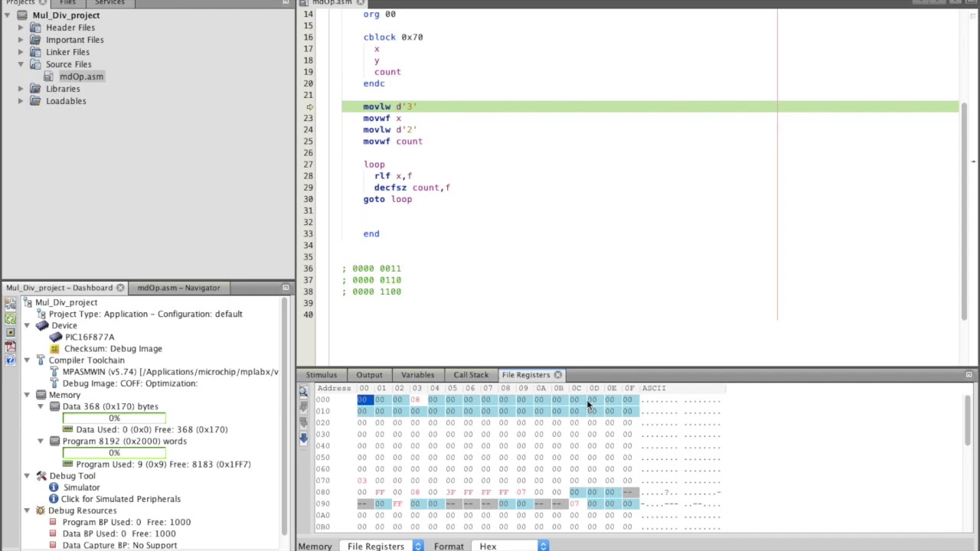
Task: Click the magnifier search icon in File Registers
Action: 303,391
